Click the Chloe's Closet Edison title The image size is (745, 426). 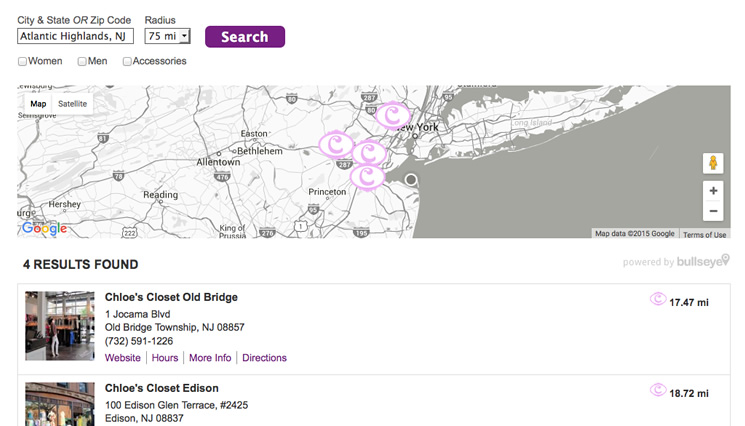pyautogui.click(x=162, y=388)
